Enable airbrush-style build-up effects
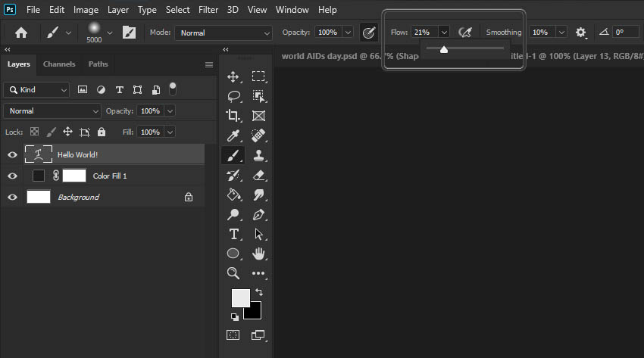Screen dimensions: 644x358 coord(465,33)
